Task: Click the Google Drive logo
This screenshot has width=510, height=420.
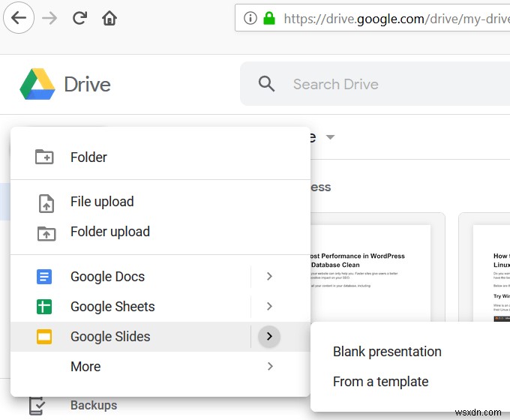Action: 37,84
